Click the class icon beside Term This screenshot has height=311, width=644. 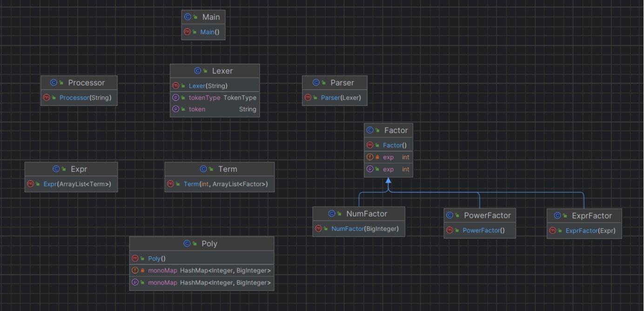click(203, 169)
